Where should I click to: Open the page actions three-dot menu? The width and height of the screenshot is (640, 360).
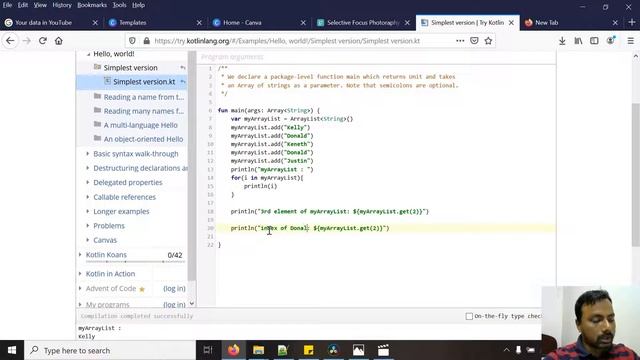coord(460,41)
